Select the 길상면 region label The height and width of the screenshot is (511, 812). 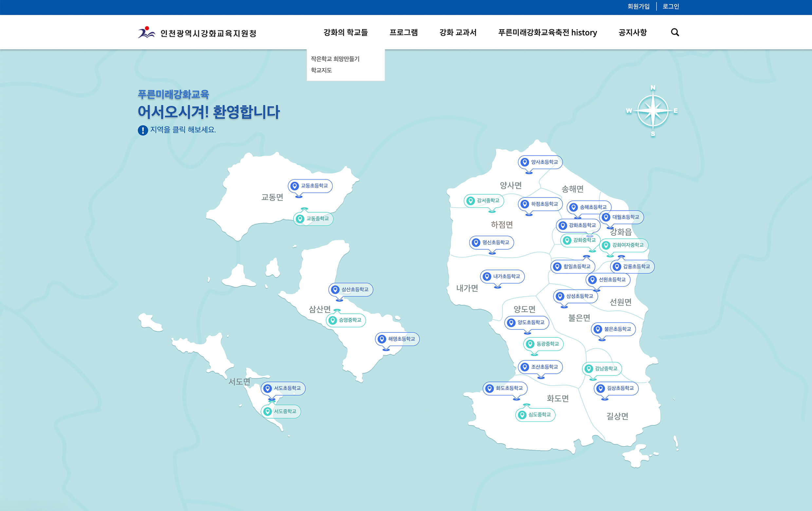pos(617,416)
